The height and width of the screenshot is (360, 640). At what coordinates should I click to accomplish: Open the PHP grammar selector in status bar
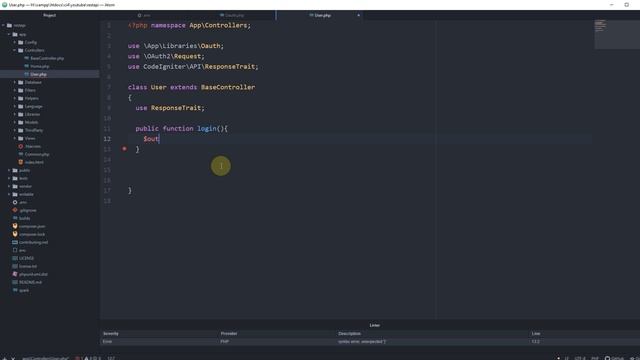click(595, 358)
